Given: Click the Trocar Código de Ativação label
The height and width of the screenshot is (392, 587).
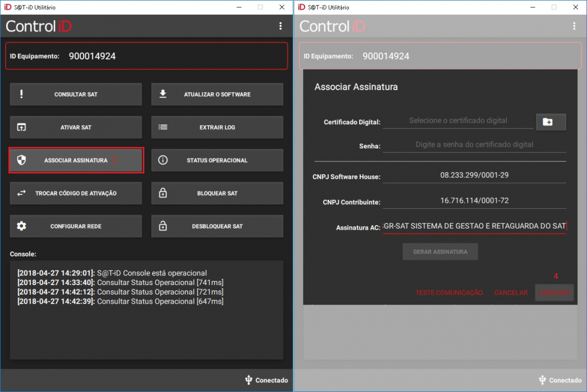Looking at the screenshot, I should [x=76, y=193].
